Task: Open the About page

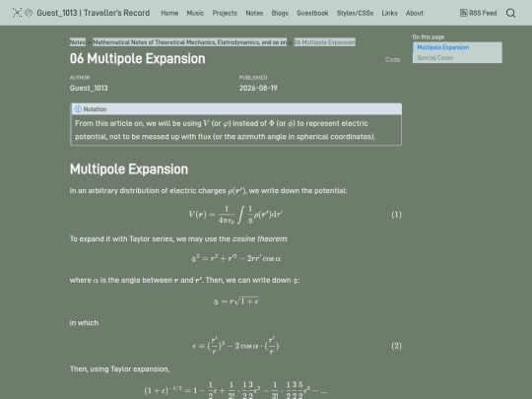Action: [415, 13]
